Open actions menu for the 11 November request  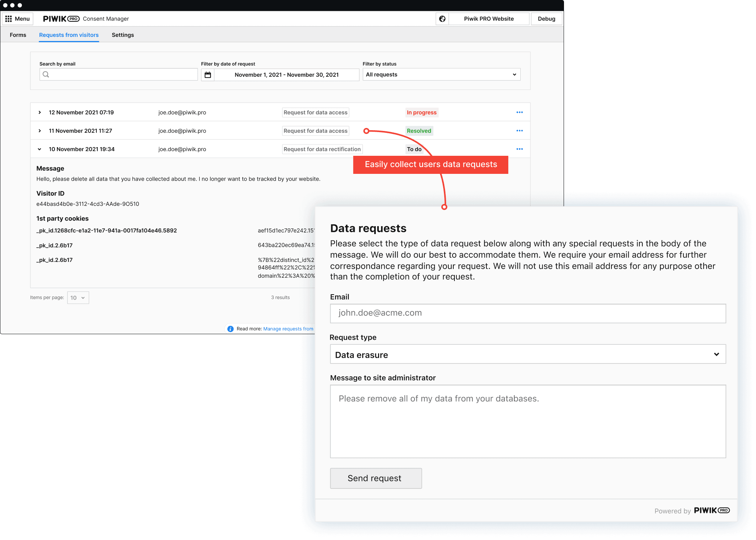[x=520, y=130]
